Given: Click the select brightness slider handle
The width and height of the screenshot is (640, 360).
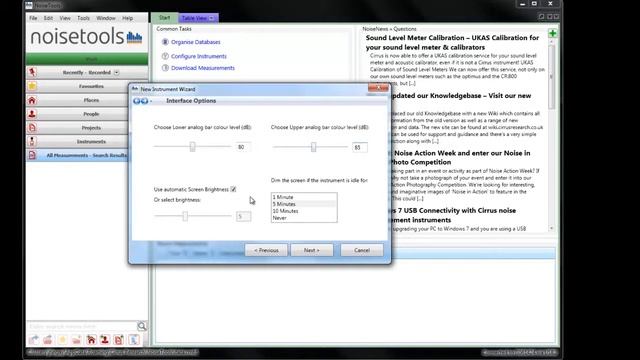Looking at the screenshot, I should click(185, 216).
